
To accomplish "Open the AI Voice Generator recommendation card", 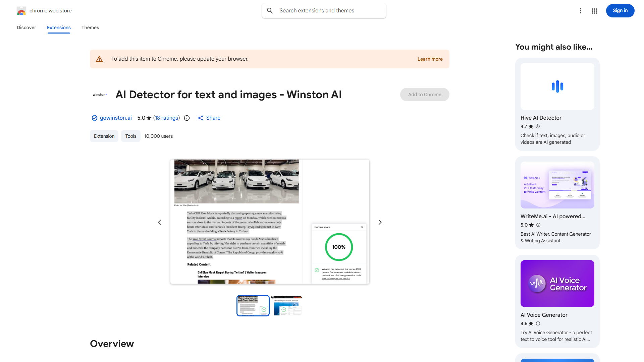I will tap(557, 301).
